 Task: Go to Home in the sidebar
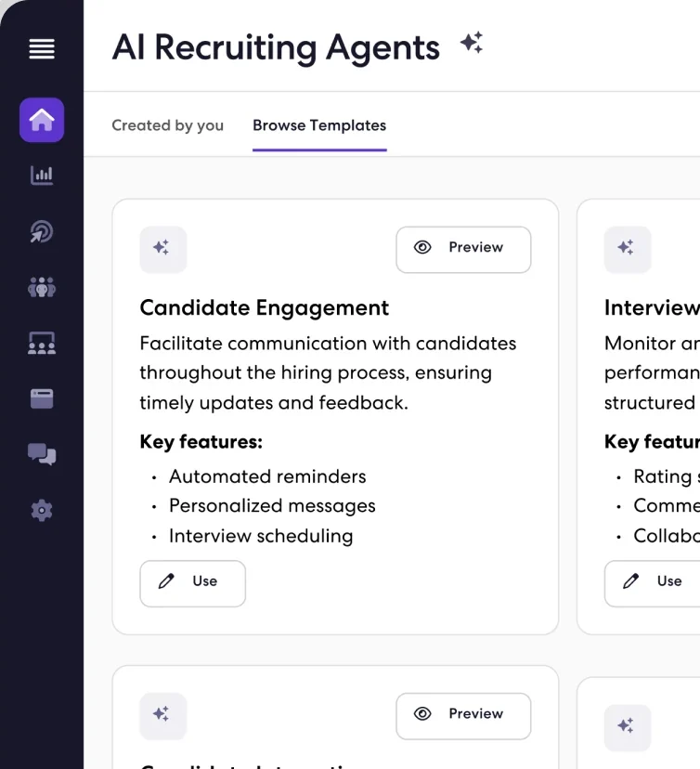click(42, 120)
